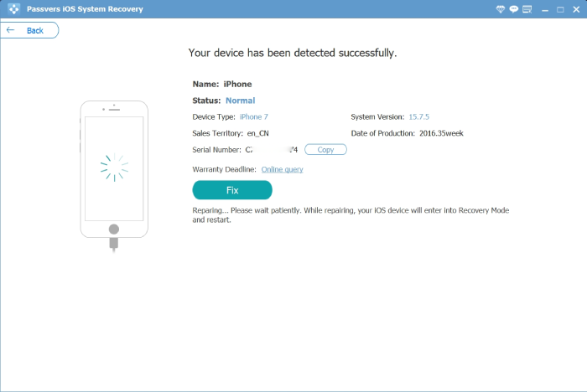Image resolution: width=587 pixels, height=392 pixels.
Task: Click the Passvers app logo icon
Action: click(x=14, y=9)
